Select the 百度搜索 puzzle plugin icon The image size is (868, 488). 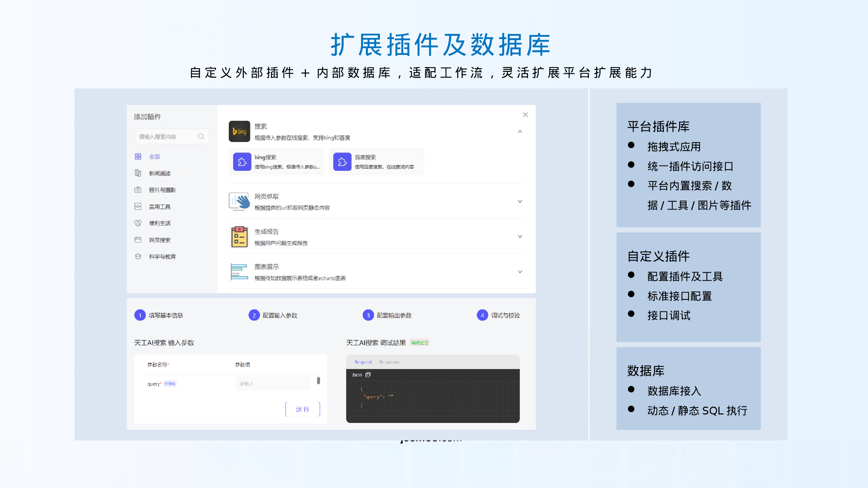point(342,162)
